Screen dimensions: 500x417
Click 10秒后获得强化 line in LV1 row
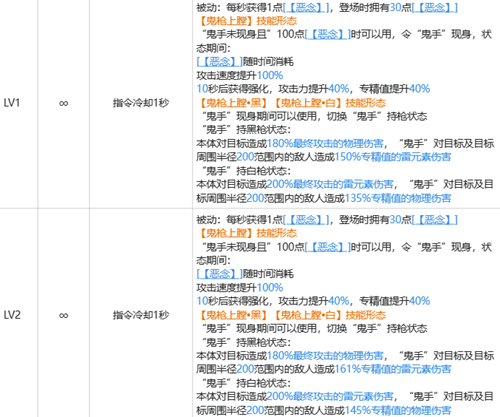pos(313,89)
